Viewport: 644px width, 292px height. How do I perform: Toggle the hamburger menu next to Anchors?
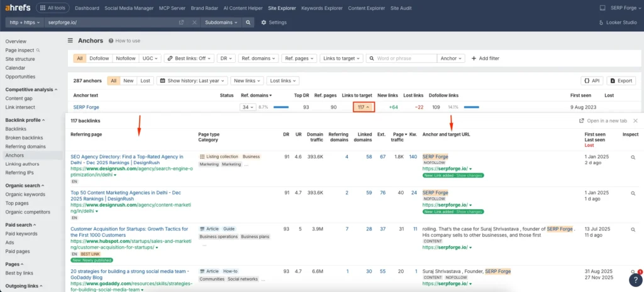[x=70, y=41]
